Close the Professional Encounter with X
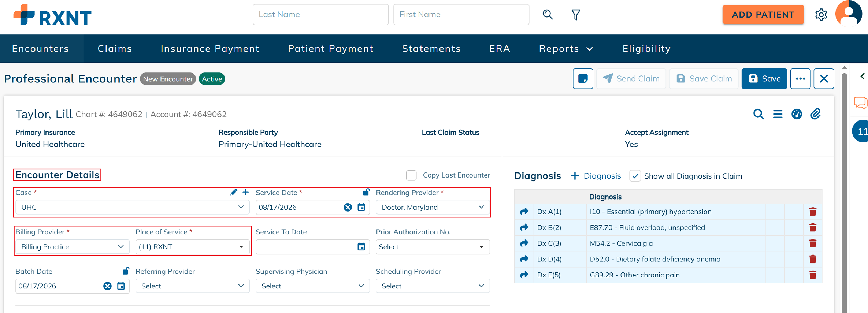This screenshot has width=868, height=313. pyautogui.click(x=824, y=79)
